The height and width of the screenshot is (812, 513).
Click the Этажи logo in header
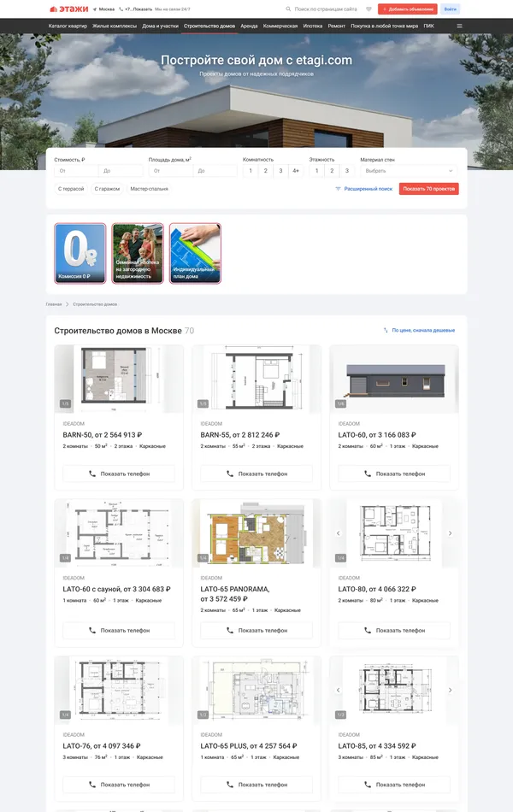tap(68, 9)
